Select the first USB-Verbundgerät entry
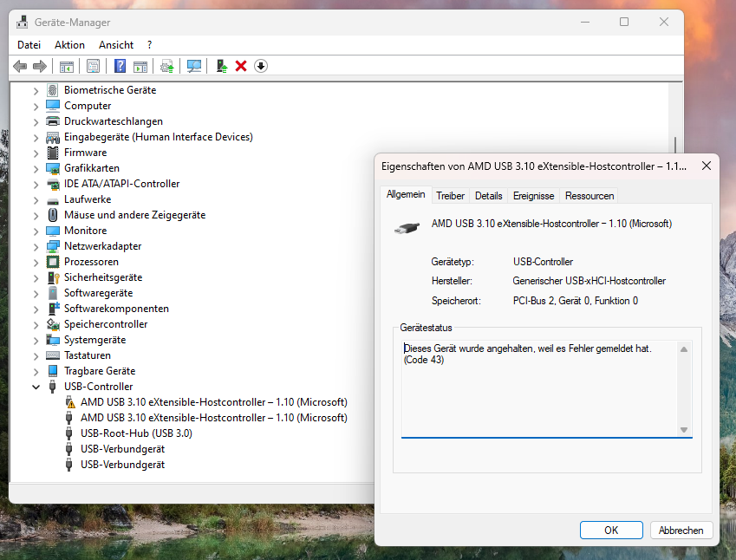The height and width of the screenshot is (560, 736). pos(122,449)
